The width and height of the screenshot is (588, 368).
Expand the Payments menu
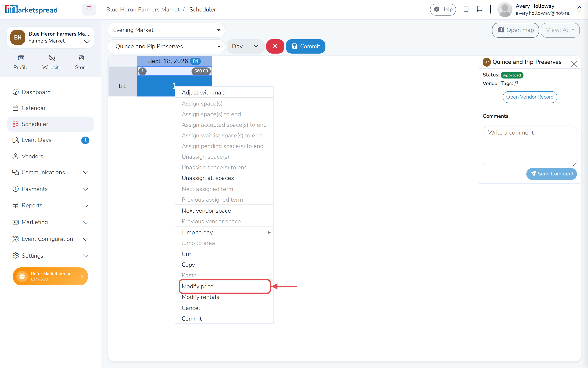coord(50,189)
